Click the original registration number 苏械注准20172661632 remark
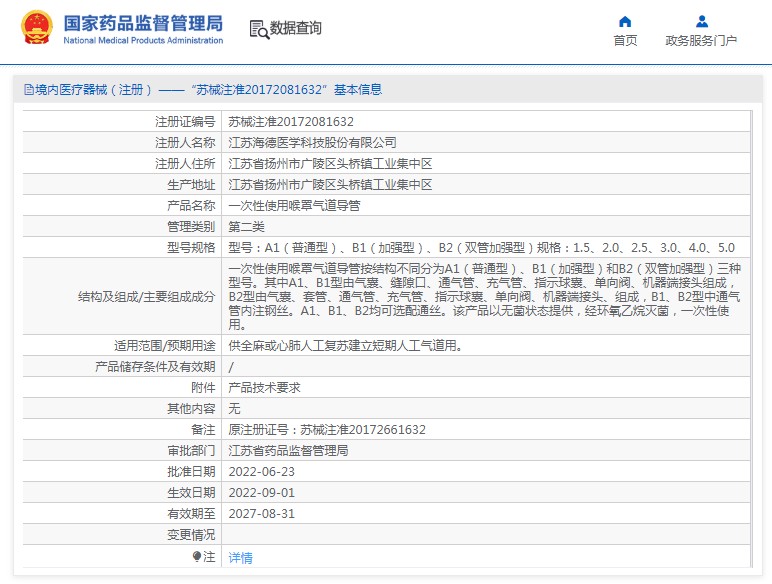This screenshot has height=584, width=772. (x=327, y=429)
